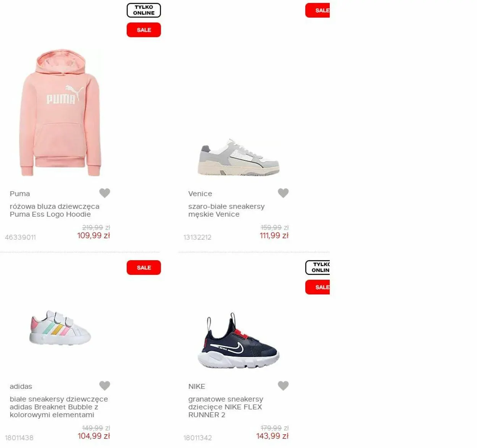Open the white adidas sneaker image

60,327
